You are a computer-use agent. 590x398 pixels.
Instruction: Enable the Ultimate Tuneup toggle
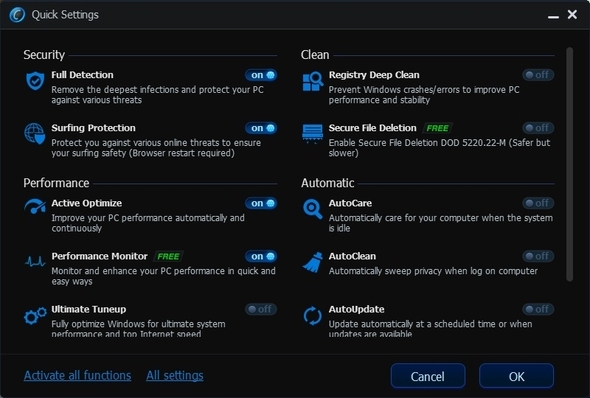pos(261,309)
